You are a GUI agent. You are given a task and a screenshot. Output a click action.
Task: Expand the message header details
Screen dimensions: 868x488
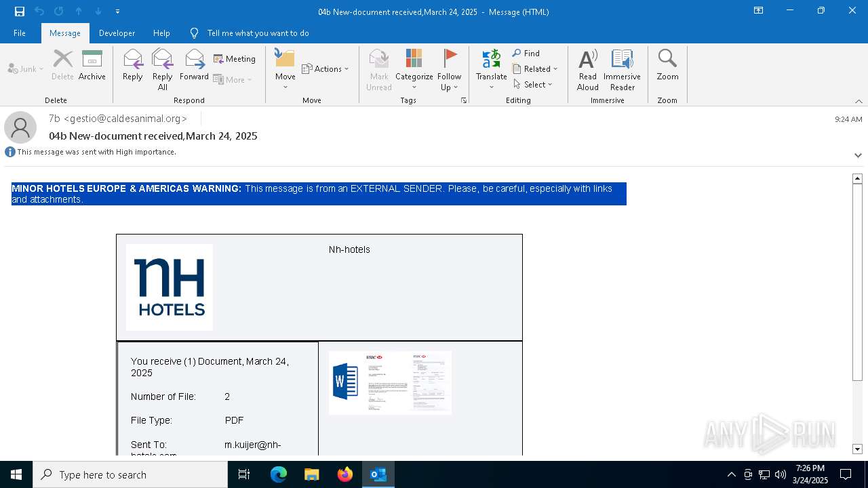[x=858, y=155]
